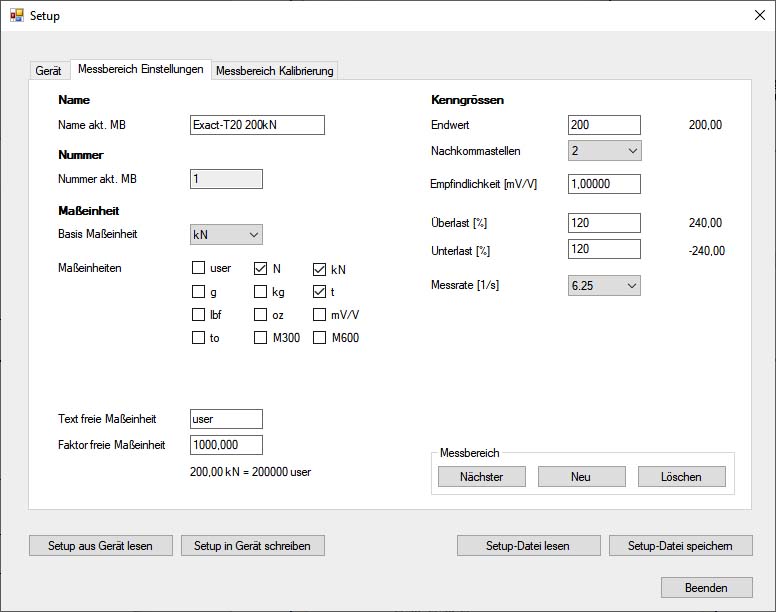Check the mV/V unit checkbox
The image size is (776, 612).
click(320, 315)
